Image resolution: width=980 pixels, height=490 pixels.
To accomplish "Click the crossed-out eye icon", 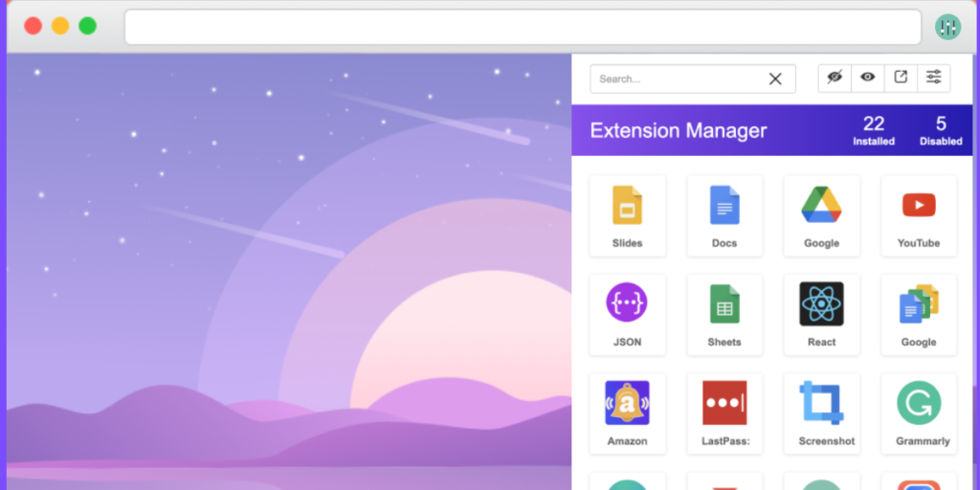I will tap(835, 78).
